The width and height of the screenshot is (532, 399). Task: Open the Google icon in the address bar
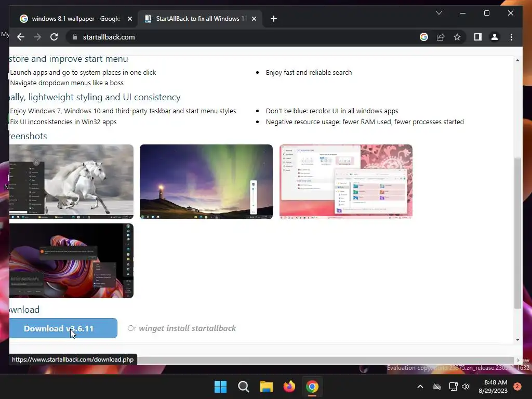click(x=424, y=37)
